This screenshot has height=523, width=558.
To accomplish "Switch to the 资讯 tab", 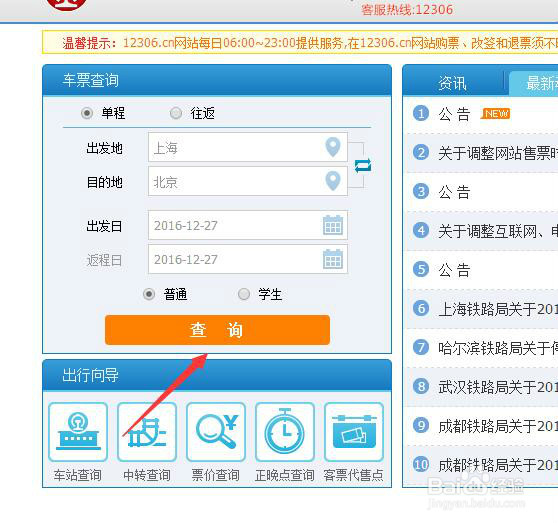I will pos(452,84).
